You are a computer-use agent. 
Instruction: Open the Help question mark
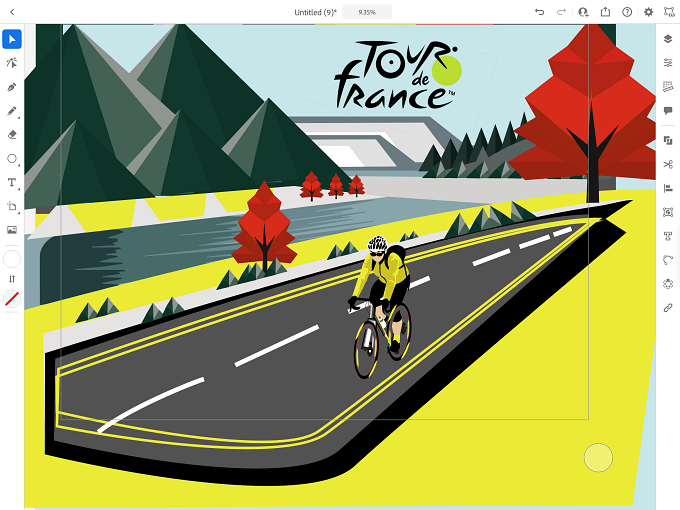[627, 12]
